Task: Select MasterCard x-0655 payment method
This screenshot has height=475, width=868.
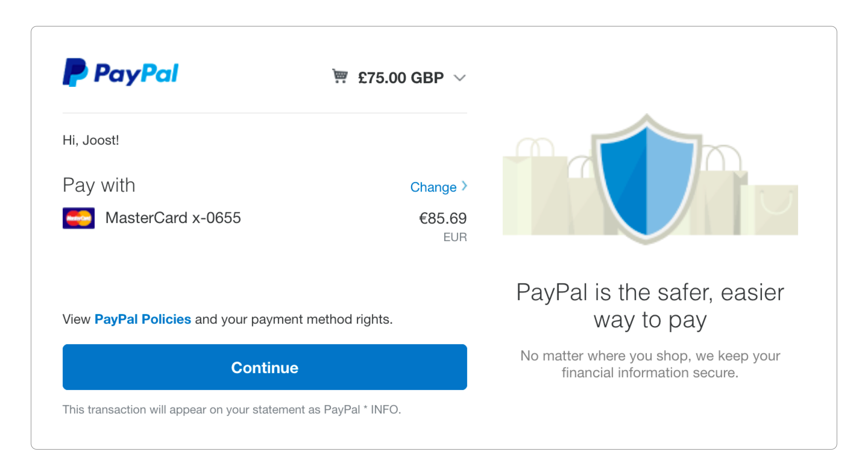Action: pyautogui.click(x=173, y=218)
